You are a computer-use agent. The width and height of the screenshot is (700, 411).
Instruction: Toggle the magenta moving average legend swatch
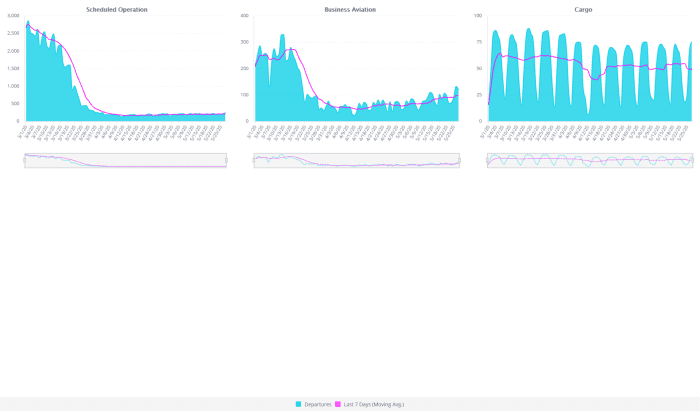(338, 404)
